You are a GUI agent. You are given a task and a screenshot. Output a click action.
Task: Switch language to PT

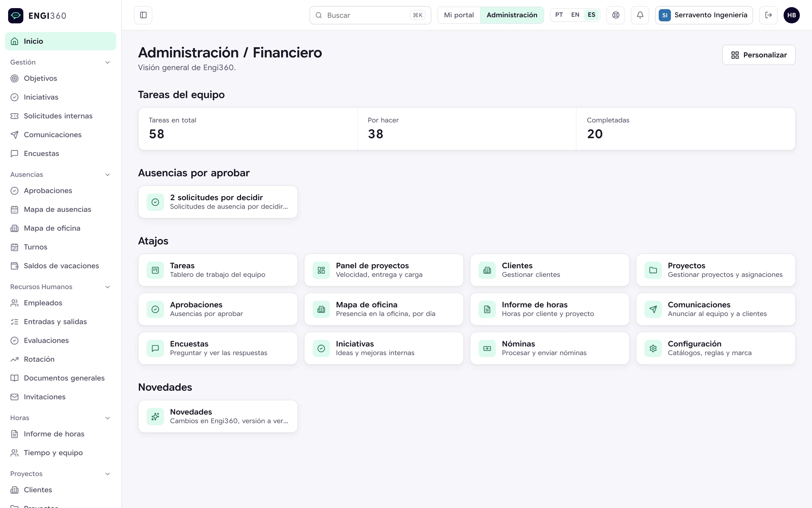tap(559, 15)
